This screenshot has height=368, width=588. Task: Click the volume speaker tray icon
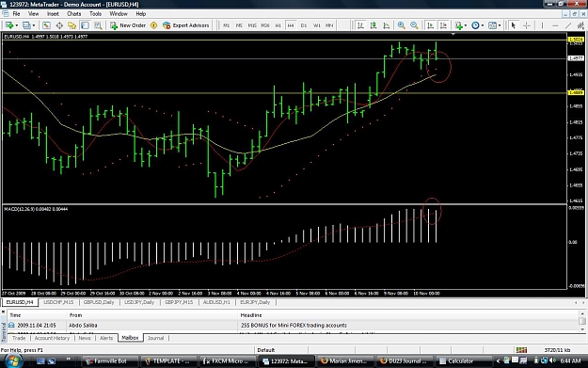point(552,360)
